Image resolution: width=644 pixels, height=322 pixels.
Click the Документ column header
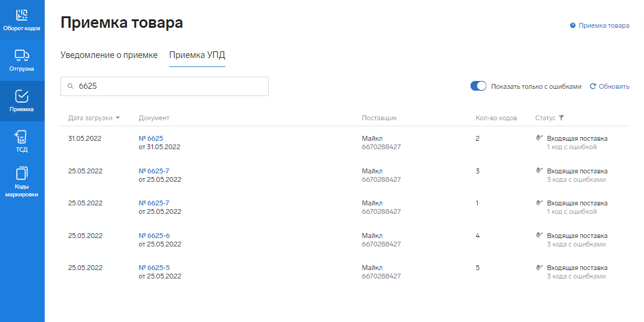pyautogui.click(x=153, y=118)
